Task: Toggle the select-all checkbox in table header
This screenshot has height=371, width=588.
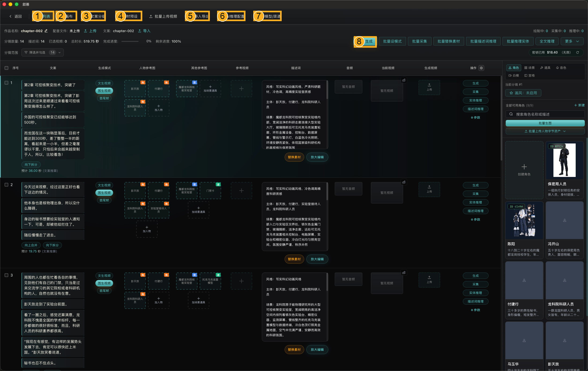Action: 6,68
